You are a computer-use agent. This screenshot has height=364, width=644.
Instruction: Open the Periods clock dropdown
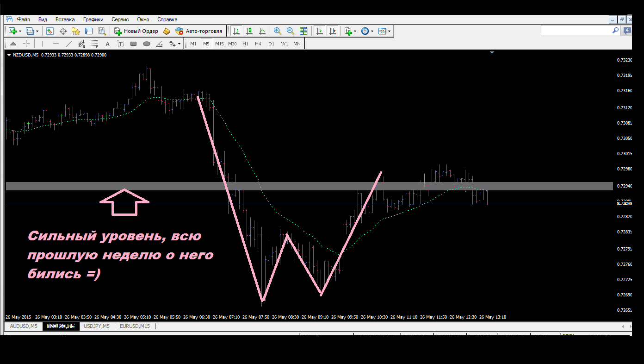pyautogui.click(x=372, y=31)
